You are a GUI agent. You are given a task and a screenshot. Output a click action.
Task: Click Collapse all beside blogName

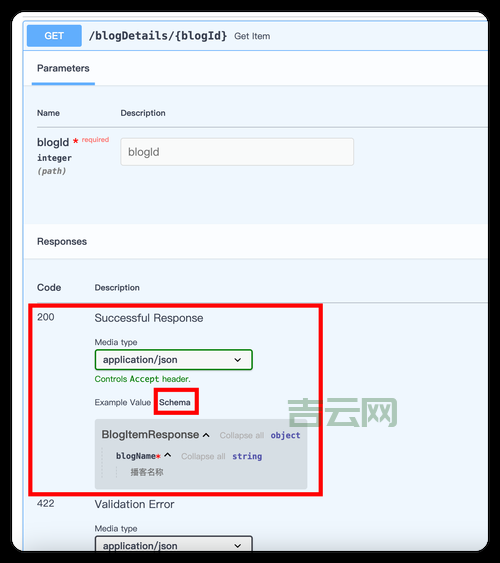(x=203, y=456)
